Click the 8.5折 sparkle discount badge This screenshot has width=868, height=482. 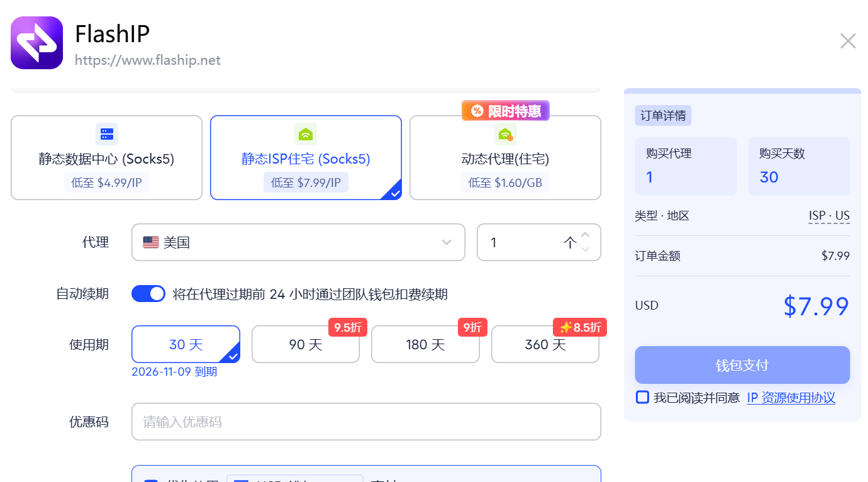click(x=580, y=327)
